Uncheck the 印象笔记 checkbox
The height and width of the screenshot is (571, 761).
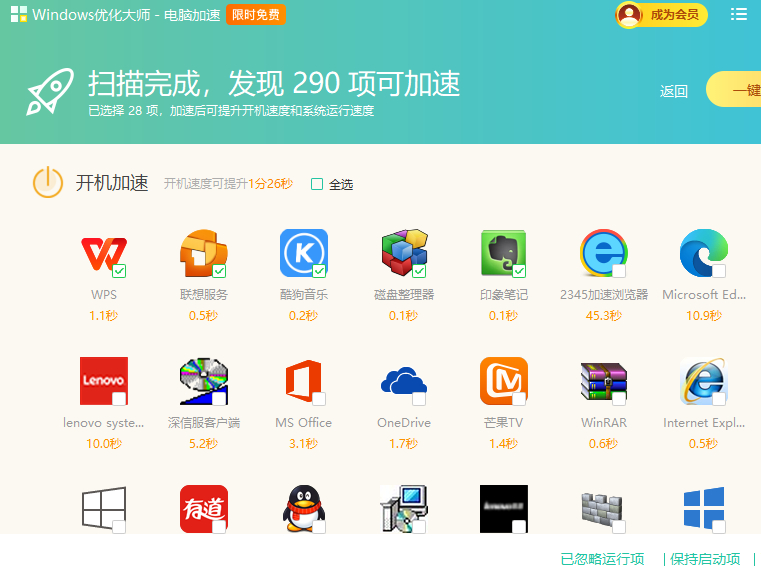coord(519,271)
